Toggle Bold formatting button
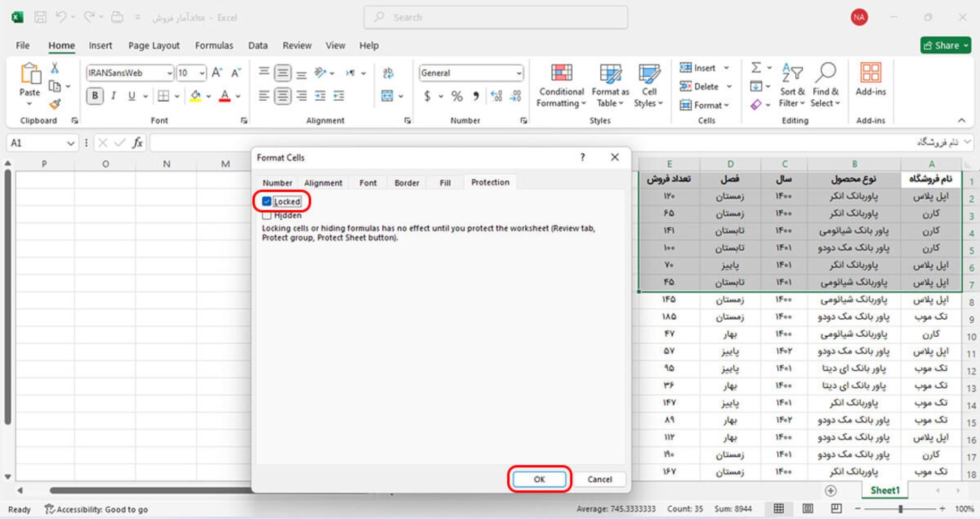The width and height of the screenshot is (980, 519). click(x=95, y=96)
